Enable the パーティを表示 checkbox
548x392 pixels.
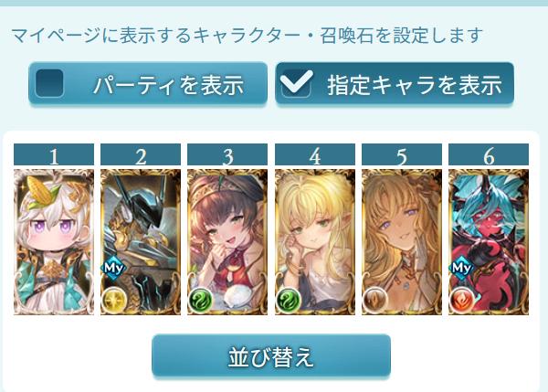click(49, 83)
